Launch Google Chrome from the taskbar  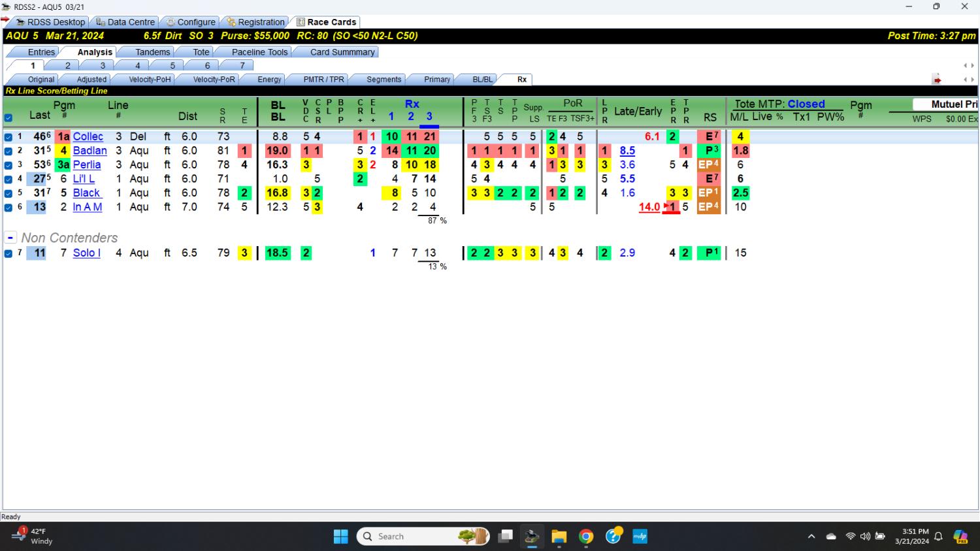pos(586,537)
